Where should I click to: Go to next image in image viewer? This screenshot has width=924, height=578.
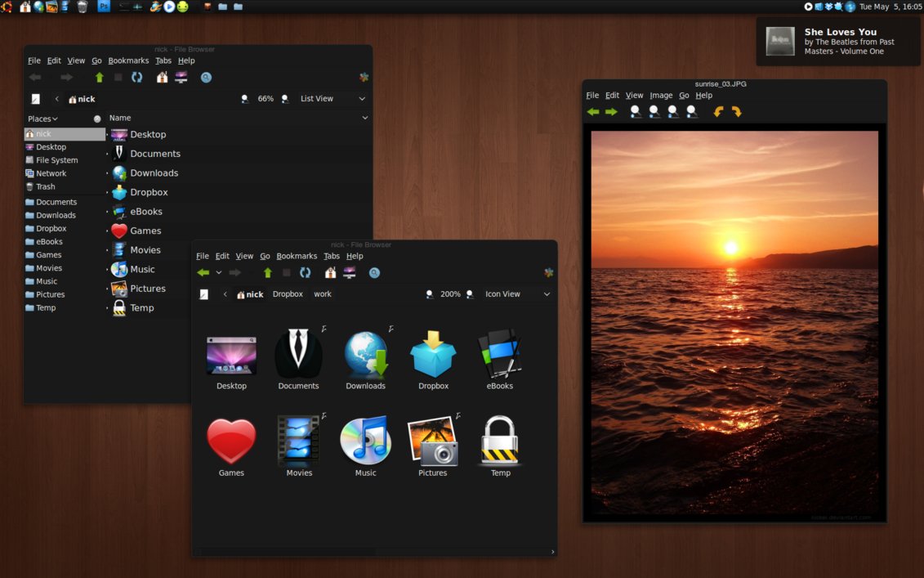point(611,112)
